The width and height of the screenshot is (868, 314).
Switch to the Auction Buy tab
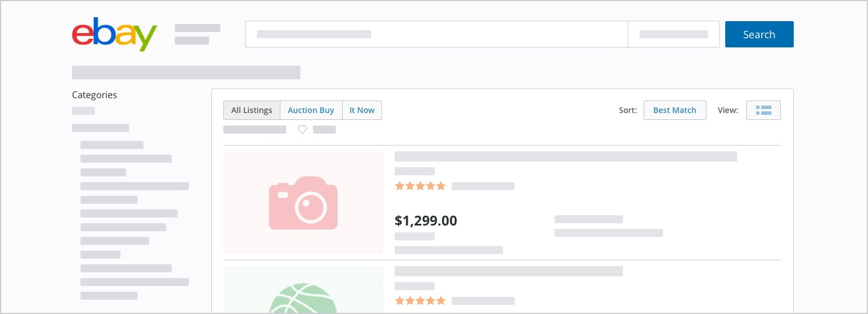coord(311,110)
